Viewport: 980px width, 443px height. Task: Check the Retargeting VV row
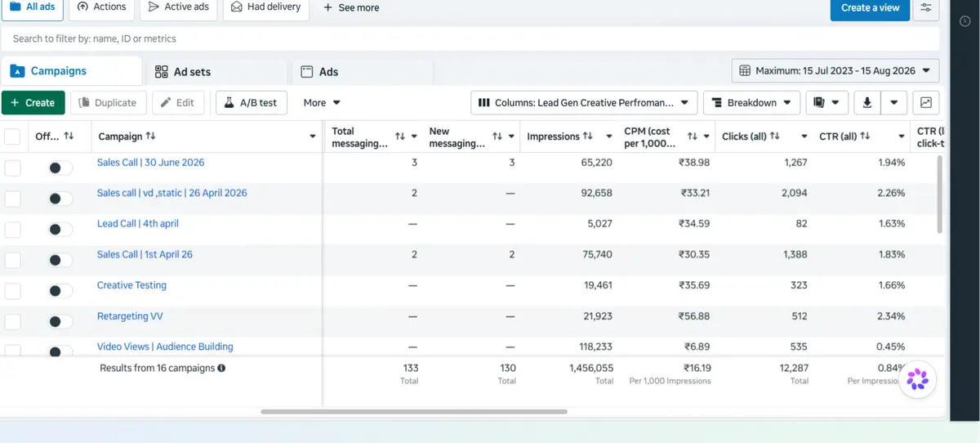click(x=12, y=321)
